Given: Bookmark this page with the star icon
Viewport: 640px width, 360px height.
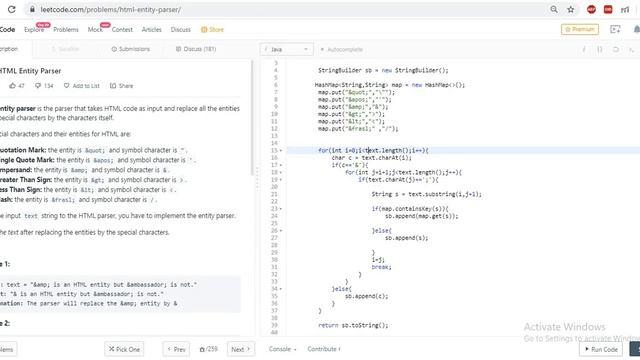Looking at the screenshot, I should pos(571,9).
